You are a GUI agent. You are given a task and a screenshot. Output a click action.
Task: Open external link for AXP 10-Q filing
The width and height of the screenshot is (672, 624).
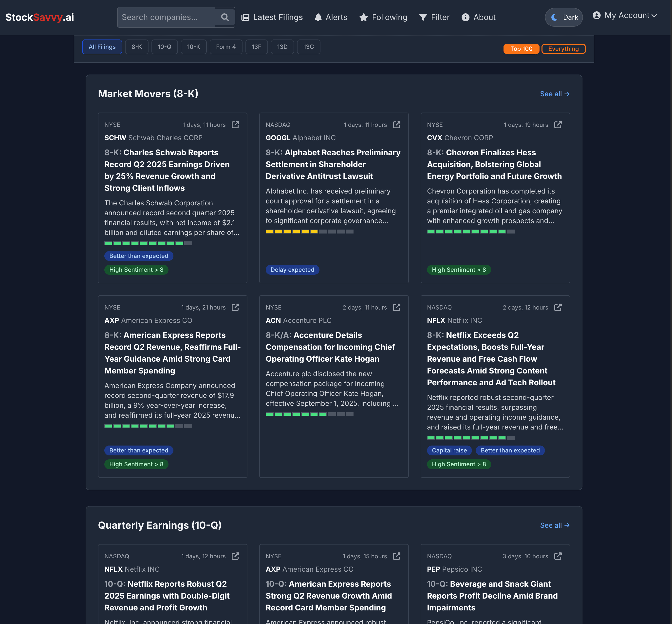pos(397,556)
